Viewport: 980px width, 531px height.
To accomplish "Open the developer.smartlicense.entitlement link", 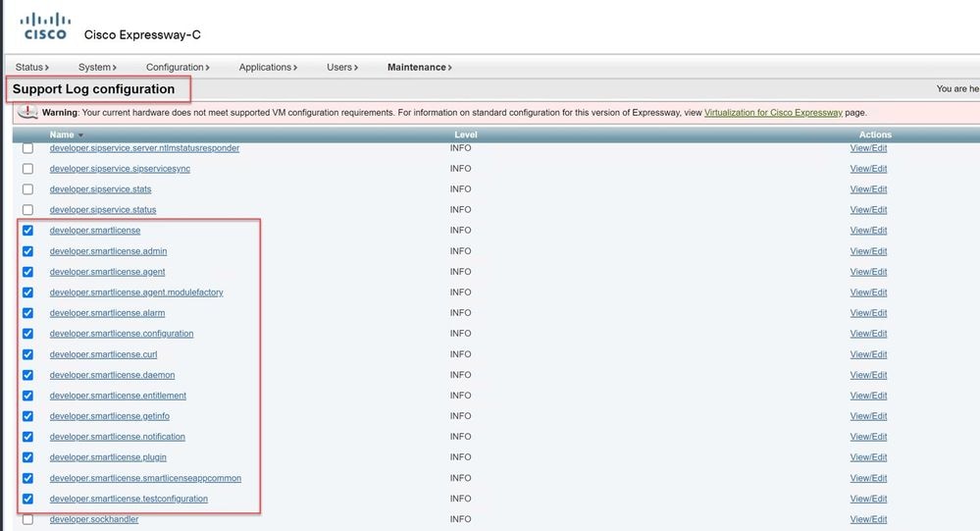I will click(118, 396).
